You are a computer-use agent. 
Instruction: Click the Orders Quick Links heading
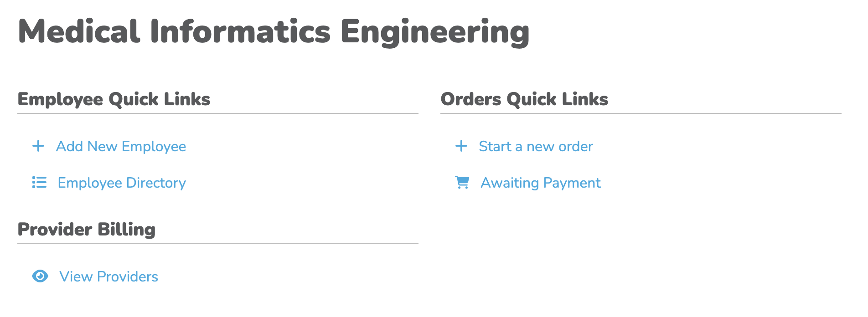click(x=524, y=99)
